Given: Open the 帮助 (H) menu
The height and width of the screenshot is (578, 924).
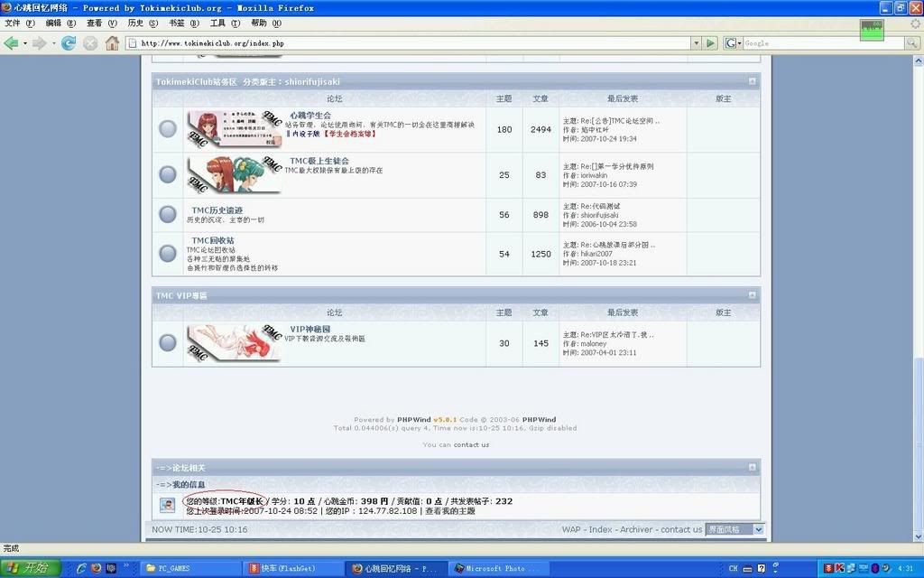Looking at the screenshot, I should pyautogui.click(x=266, y=23).
